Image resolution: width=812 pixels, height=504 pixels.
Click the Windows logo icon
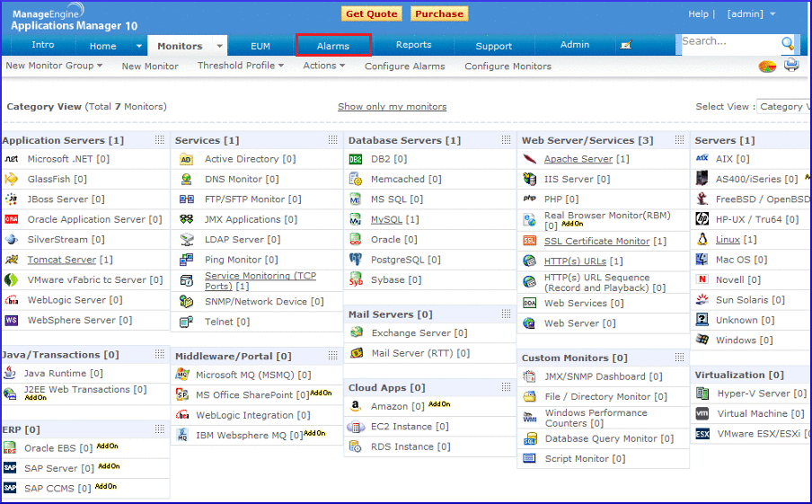click(702, 340)
